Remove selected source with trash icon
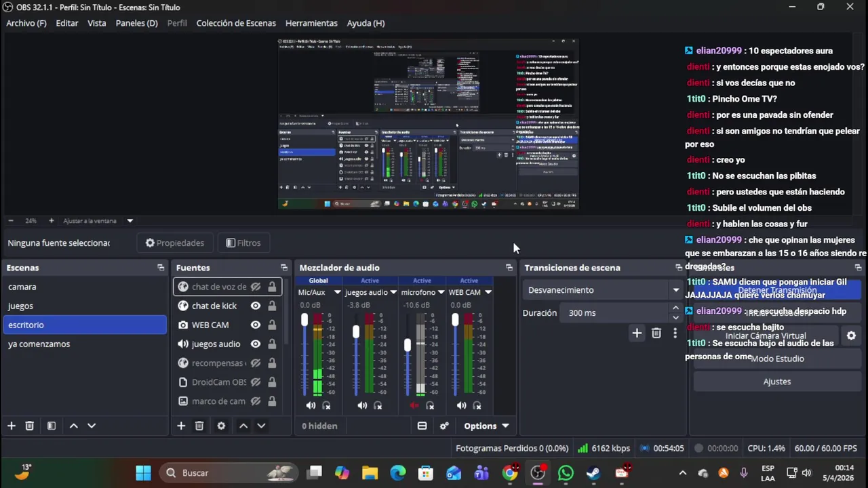The height and width of the screenshot is (488, 868). [199, 426]
